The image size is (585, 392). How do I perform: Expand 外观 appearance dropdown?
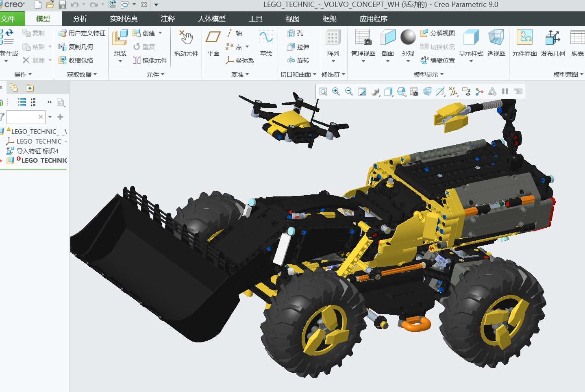pos(408,61)
